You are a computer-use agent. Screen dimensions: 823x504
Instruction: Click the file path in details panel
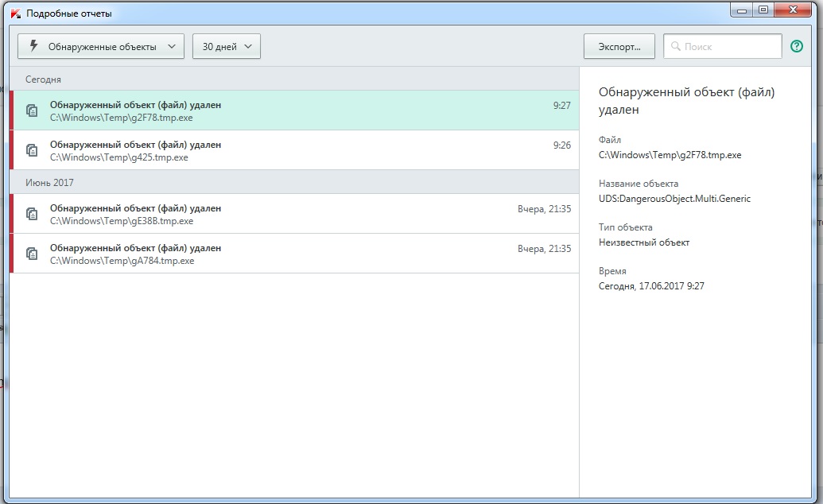coord(670,155)
